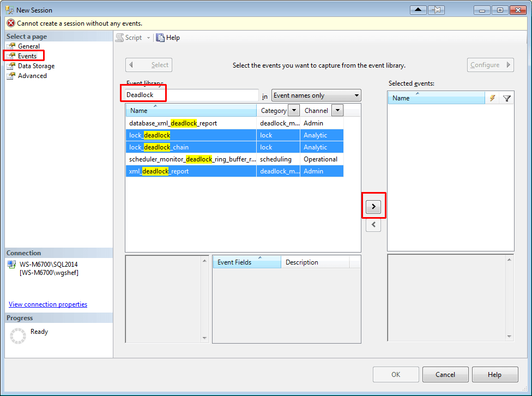
Task: Click the lightning bolt icon above Selected events
Action: pyautogui.click(x=493, y=98)
